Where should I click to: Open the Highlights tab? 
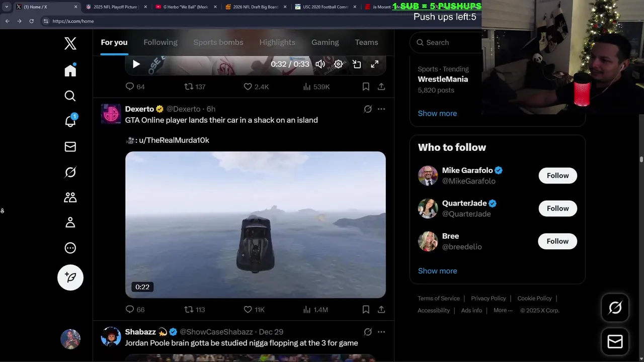(x=277, y=42)
